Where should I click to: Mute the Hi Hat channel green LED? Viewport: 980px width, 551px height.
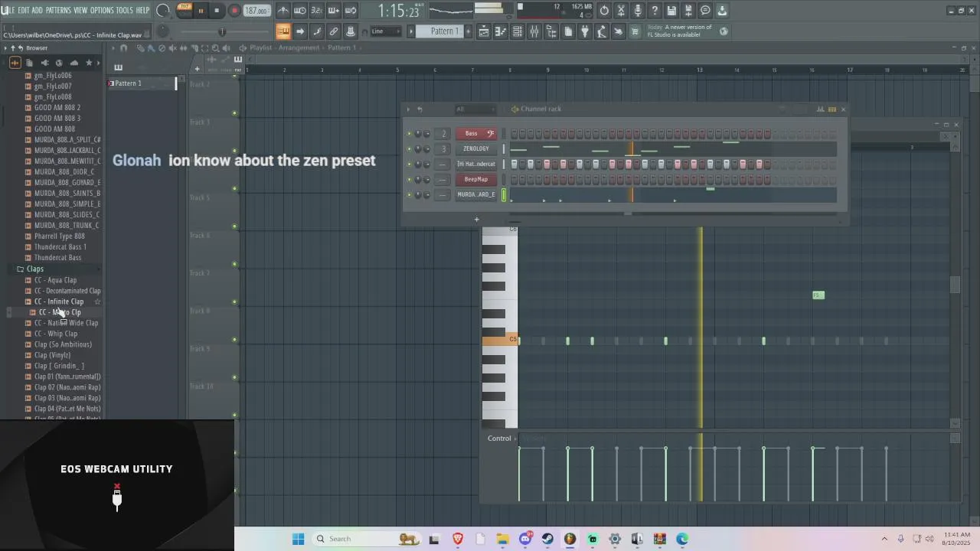409,165
